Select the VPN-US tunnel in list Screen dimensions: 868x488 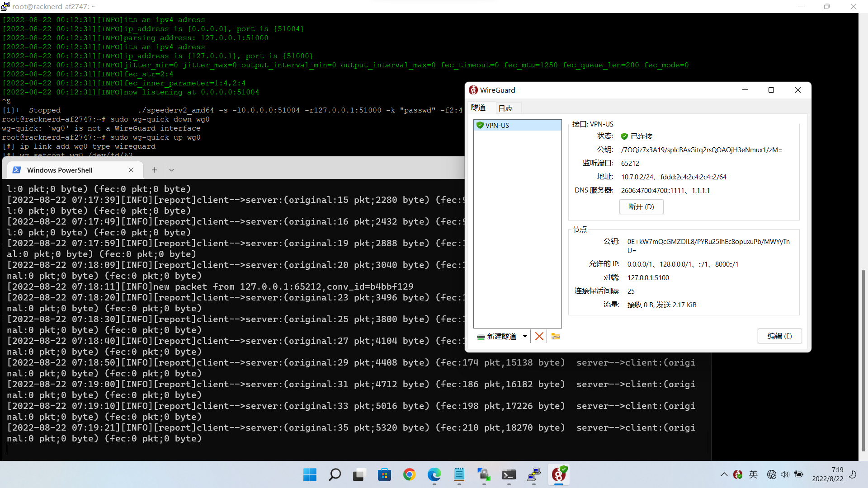(517, 125)
